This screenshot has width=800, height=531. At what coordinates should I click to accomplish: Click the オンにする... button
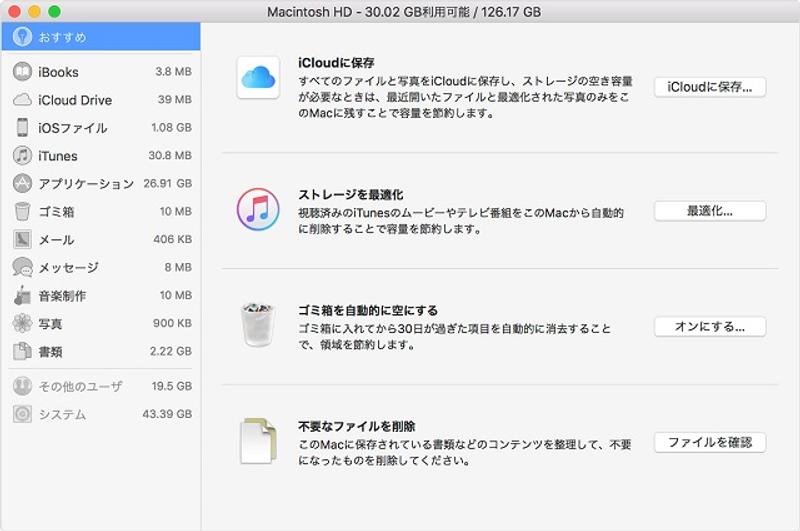710,327
